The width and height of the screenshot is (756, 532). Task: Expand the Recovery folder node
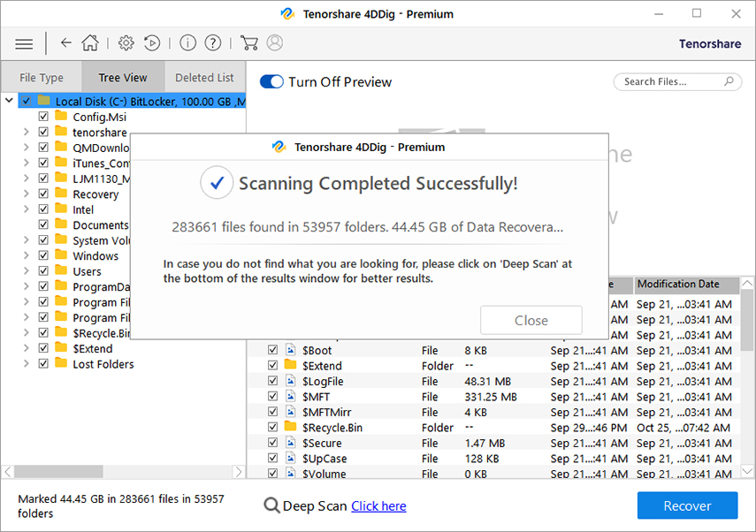(x=26, y=194)
